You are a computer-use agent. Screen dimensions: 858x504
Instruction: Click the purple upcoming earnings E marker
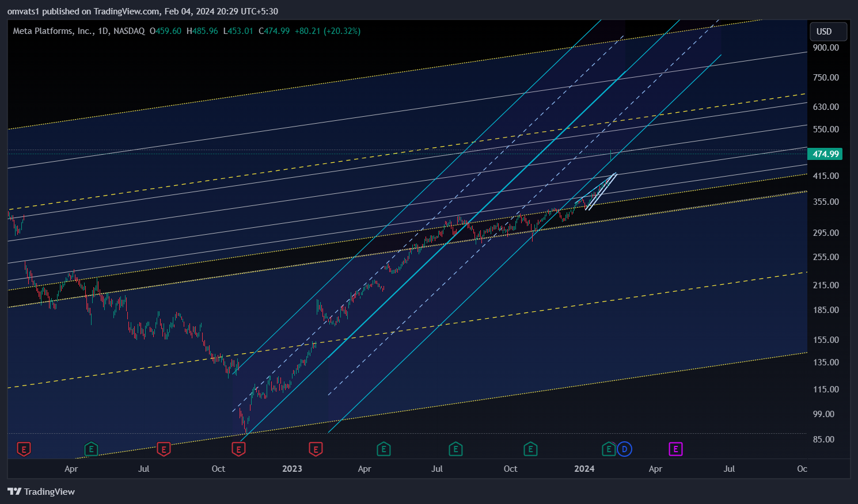click(675, 449)
